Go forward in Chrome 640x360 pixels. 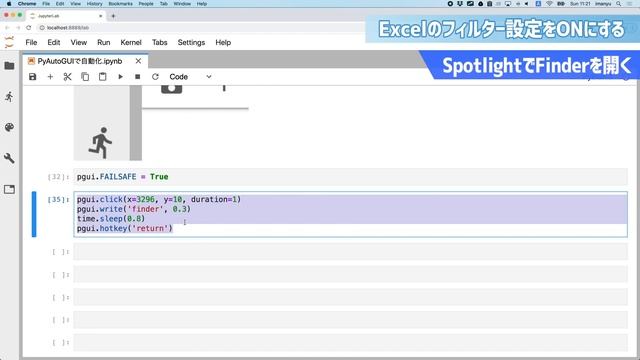pos(18,28)
